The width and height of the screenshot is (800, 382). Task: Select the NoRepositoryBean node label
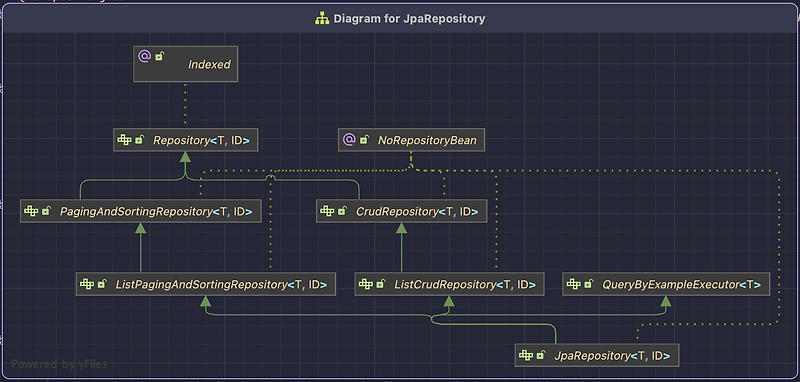pyautogui.click(x=427, y=140)
